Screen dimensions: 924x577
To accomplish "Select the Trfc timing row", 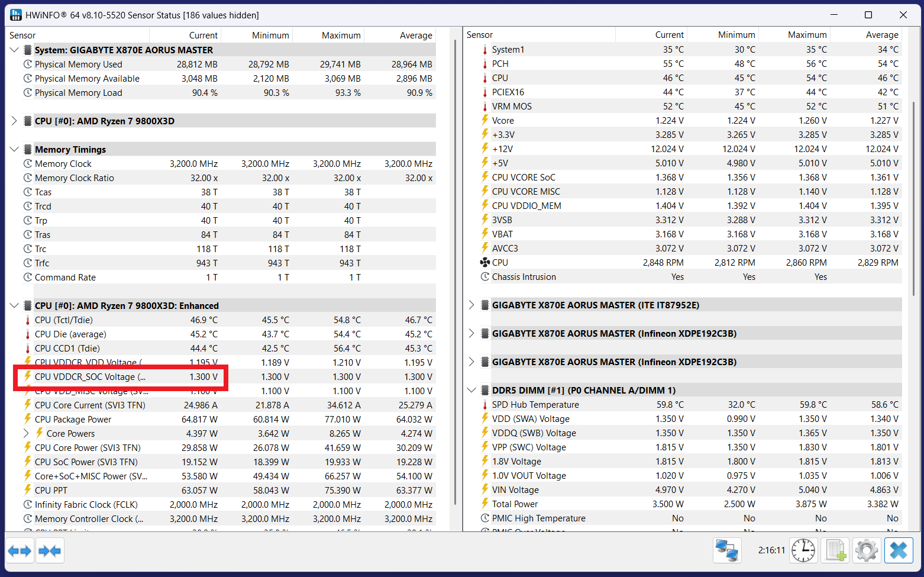I will point(229,263).
